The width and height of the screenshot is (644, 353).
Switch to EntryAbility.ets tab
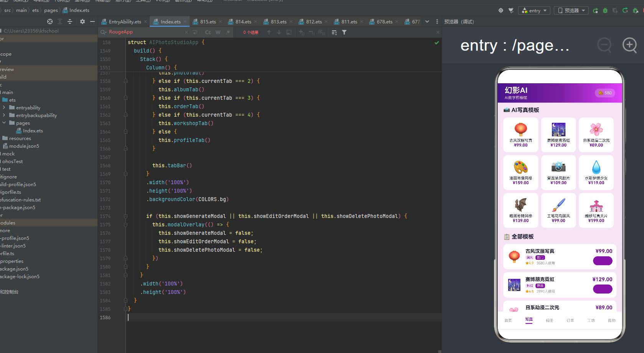tap(125, 22)
